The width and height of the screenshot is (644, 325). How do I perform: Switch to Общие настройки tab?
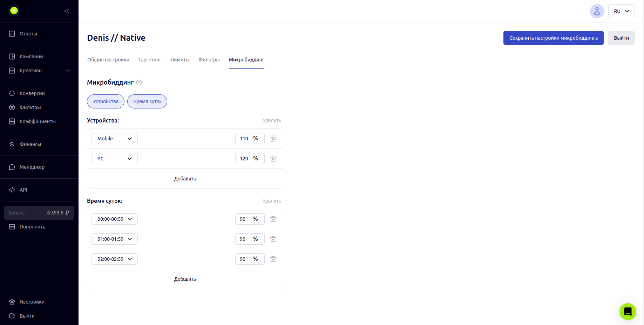pyautogui.click(x=108, y=60)
